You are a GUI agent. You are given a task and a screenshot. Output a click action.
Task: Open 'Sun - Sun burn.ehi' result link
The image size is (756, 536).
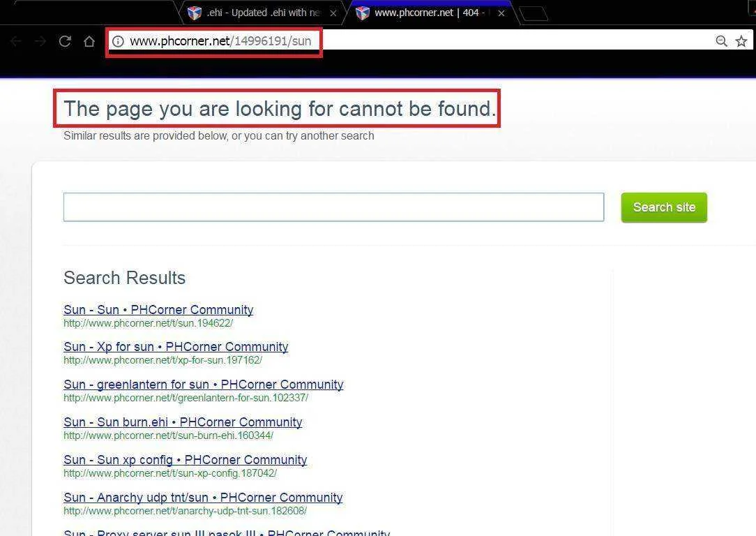(183, 422)
